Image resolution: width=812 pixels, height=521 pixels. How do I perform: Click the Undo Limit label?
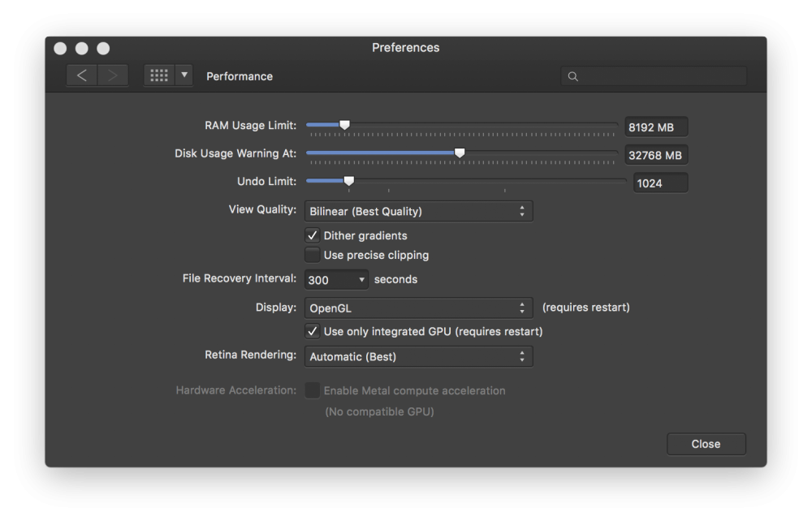[266, 181]
